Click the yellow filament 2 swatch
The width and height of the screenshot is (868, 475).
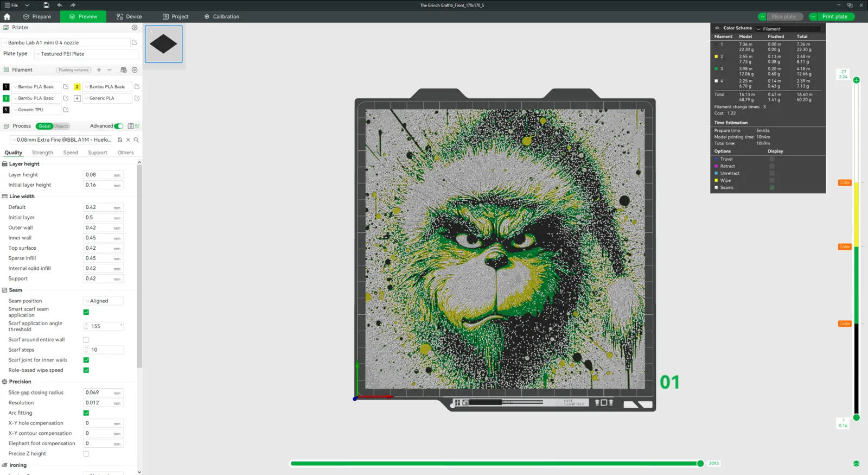coord(77,86)
